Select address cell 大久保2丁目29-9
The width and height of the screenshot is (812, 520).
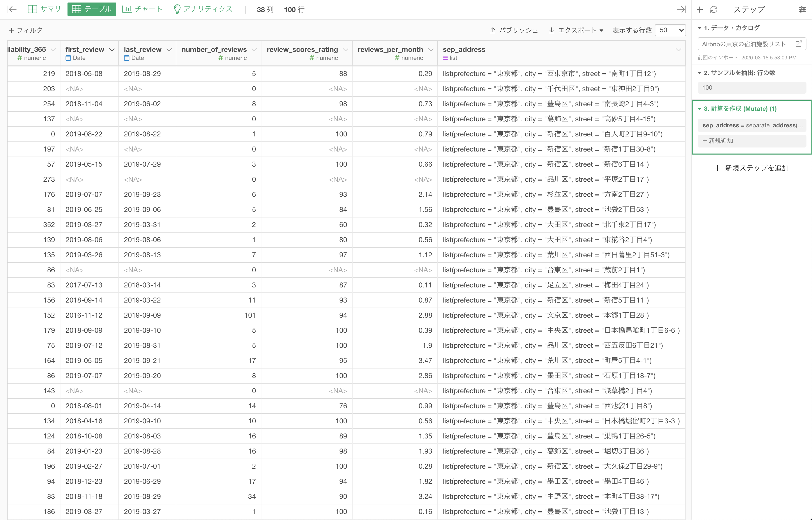(x=561, y=466)
